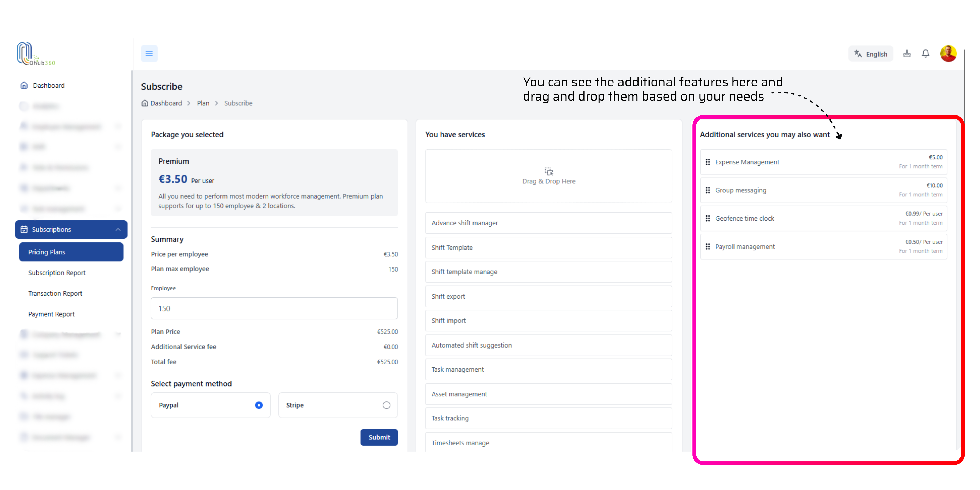Click the Dashboard home icon in sidebar
Image resolution: width=980 pixels, height=490 pixels.
pos(24,85)
